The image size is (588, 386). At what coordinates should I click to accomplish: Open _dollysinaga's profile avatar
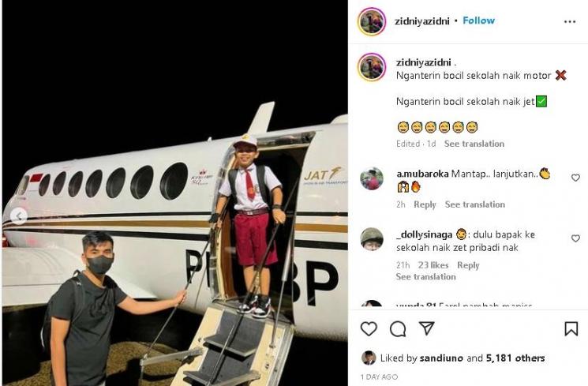pos(372,238)
